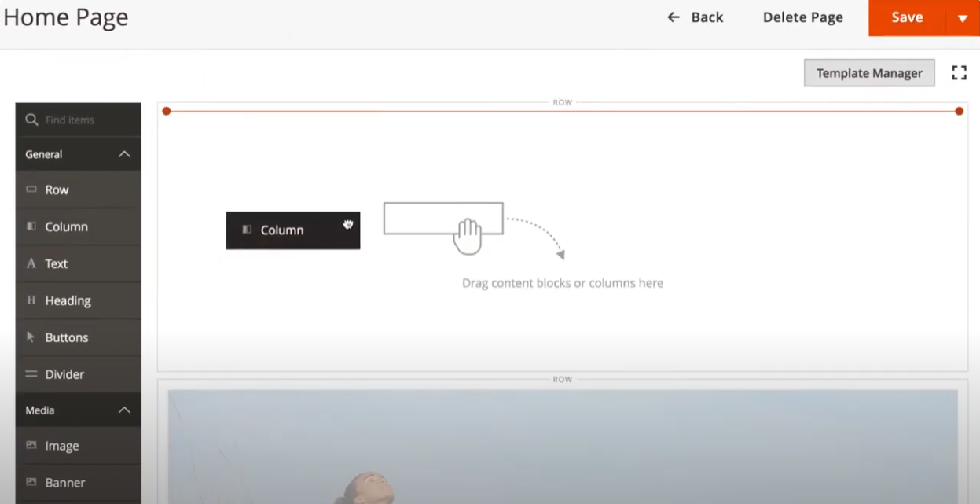Click the Save button
The image size is (980, 504).
tap(907, 17)
